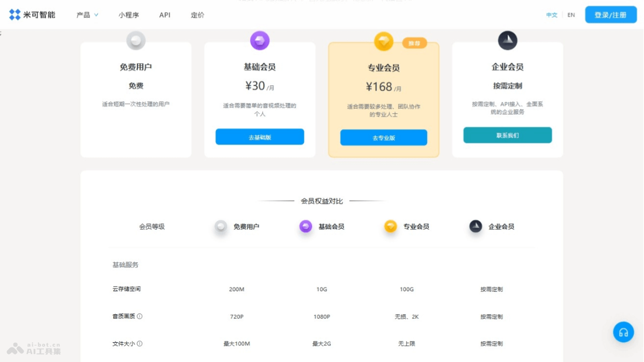
Task: Click the 米可智能 logo icon
Action: (x=13, y=14)
